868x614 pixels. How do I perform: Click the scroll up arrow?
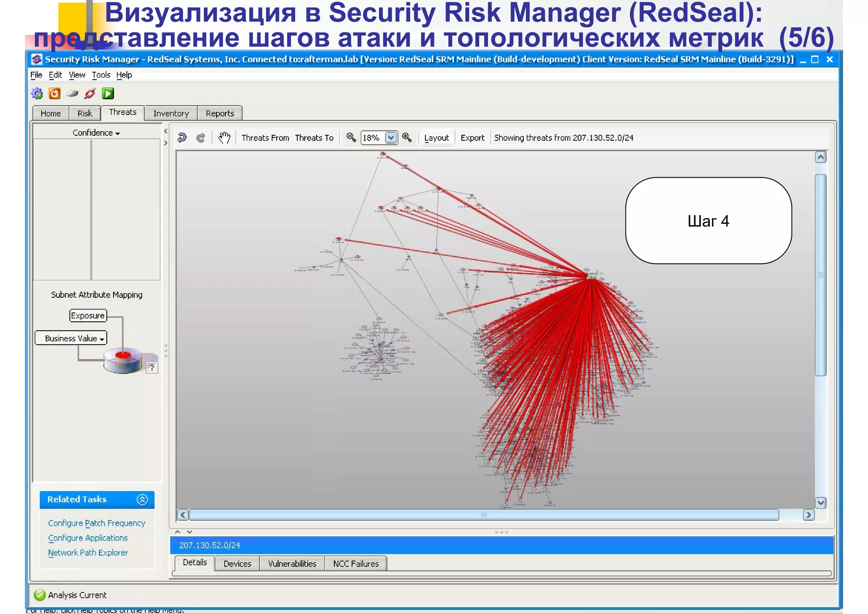821,157
